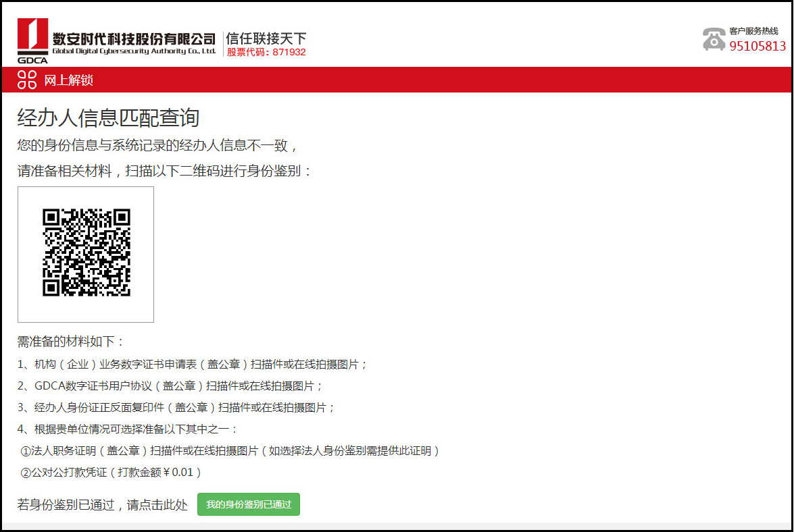This screenshot has height=532, width=794.
Task: Click hotline number 95105813
Action: [758, 46]
